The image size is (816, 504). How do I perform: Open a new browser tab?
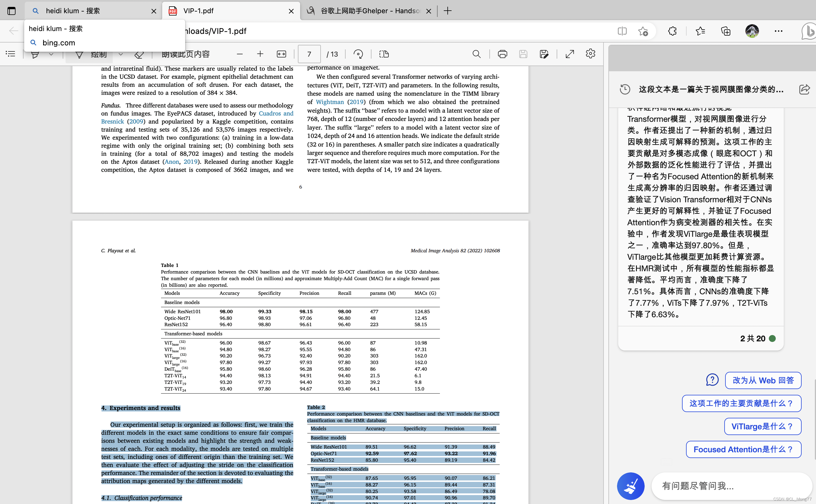(447, 11)
